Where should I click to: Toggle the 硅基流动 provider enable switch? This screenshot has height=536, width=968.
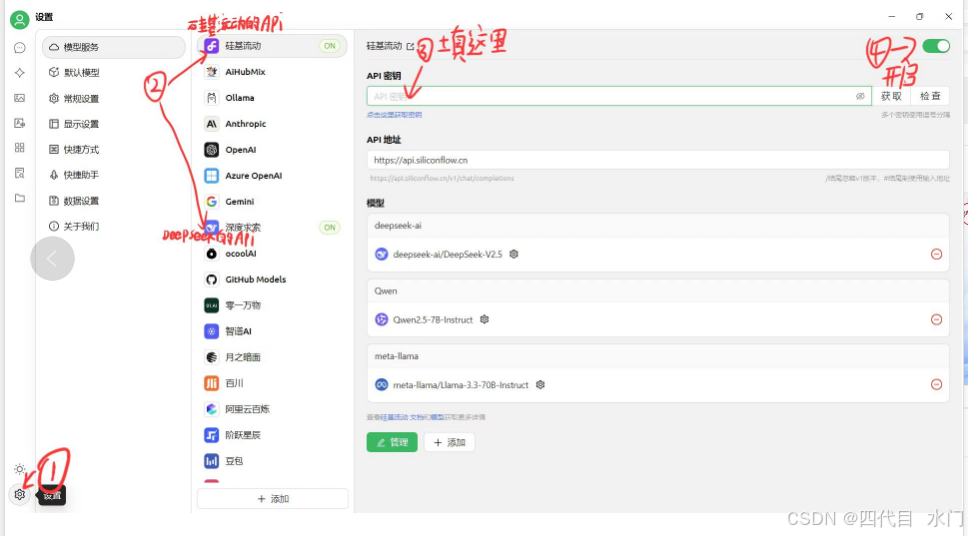coord(936,46)
